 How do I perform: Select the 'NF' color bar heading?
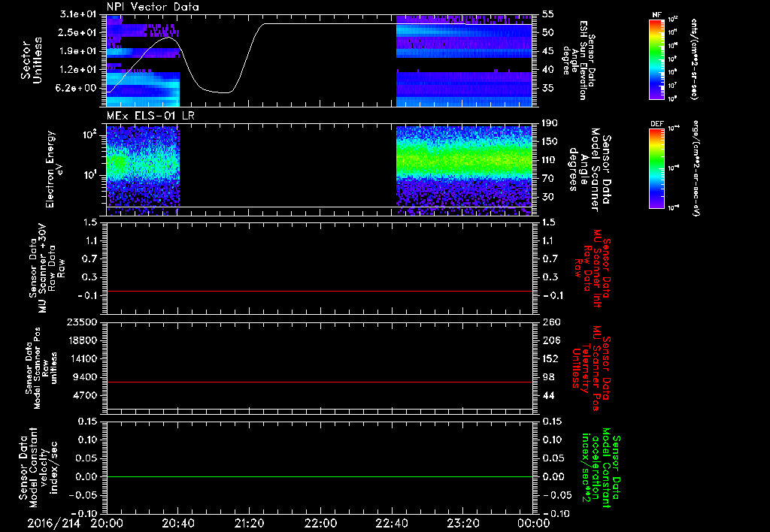656,15
